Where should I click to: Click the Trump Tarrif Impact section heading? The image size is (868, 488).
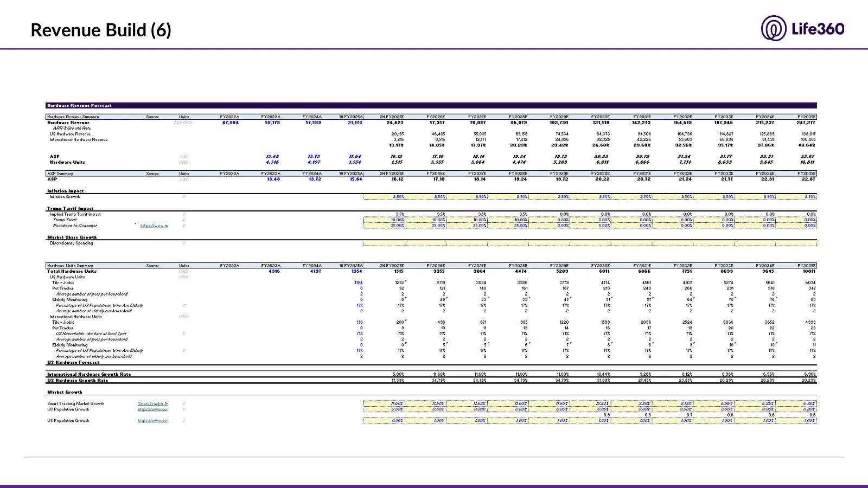click(x=71, y=208)
